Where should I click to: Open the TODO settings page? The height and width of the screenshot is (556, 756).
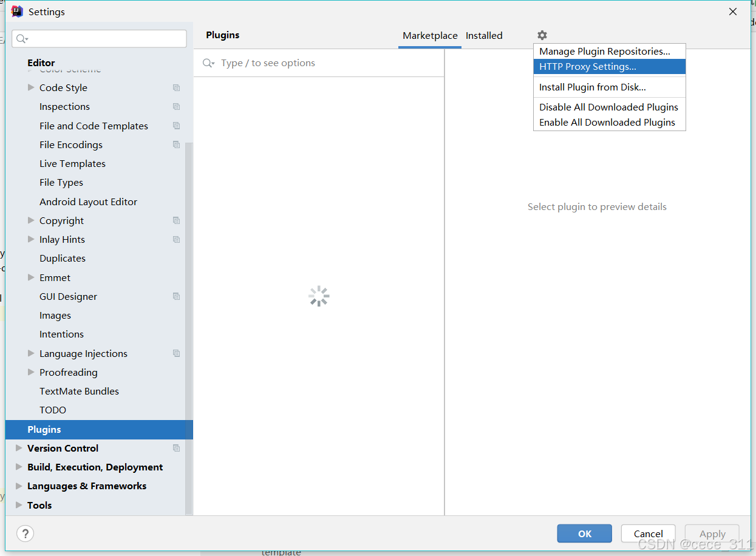coord(53,410)
